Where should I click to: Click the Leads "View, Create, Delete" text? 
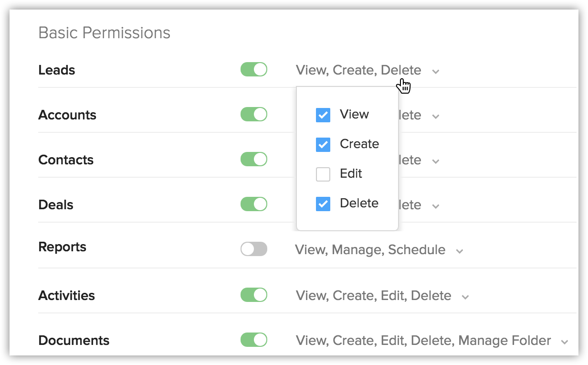(358, 70)
